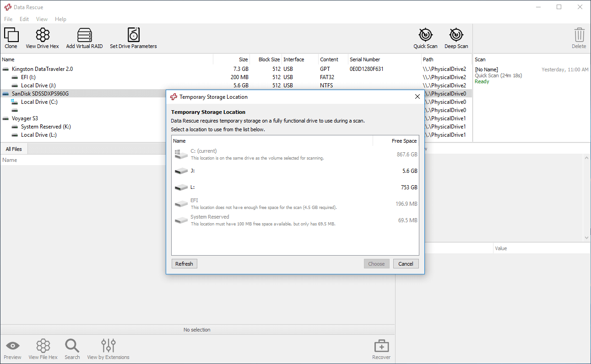Click dialog's Name column header

coord(272,141)
